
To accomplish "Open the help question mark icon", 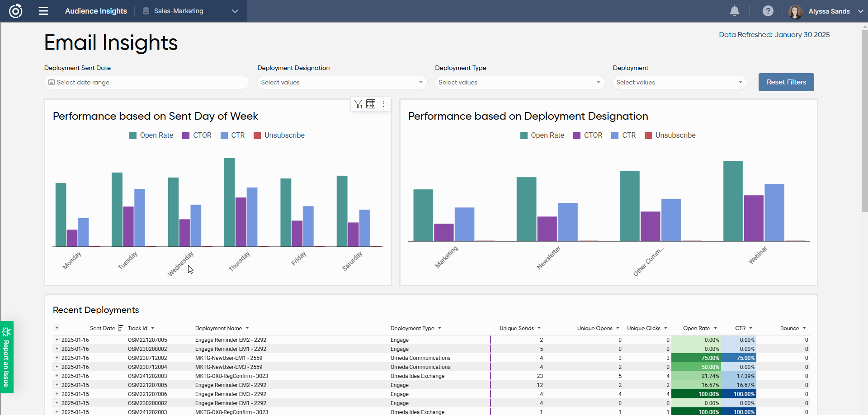I will [768, 11].
